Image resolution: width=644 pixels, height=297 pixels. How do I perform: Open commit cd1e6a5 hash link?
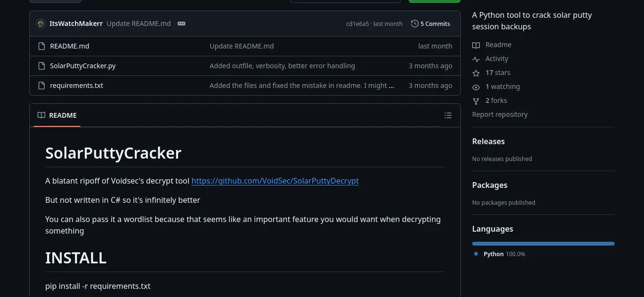click(357, 24)
